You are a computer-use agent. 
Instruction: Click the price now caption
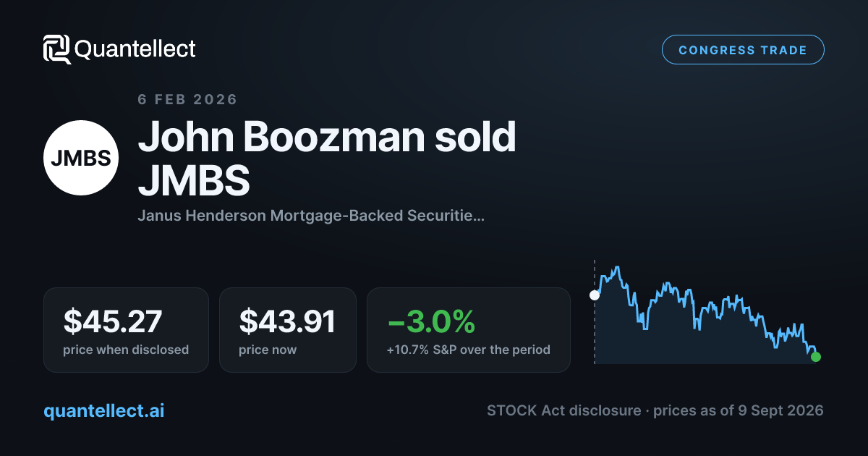[268, 350]
